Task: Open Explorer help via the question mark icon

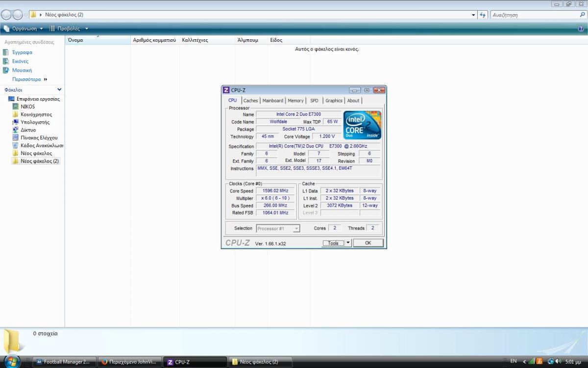Action: [581, 29]
